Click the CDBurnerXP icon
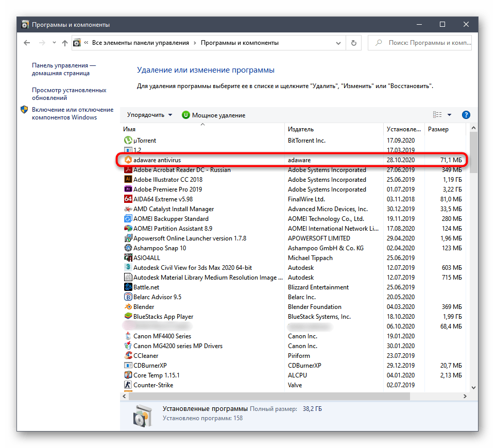 coord(128,365)
